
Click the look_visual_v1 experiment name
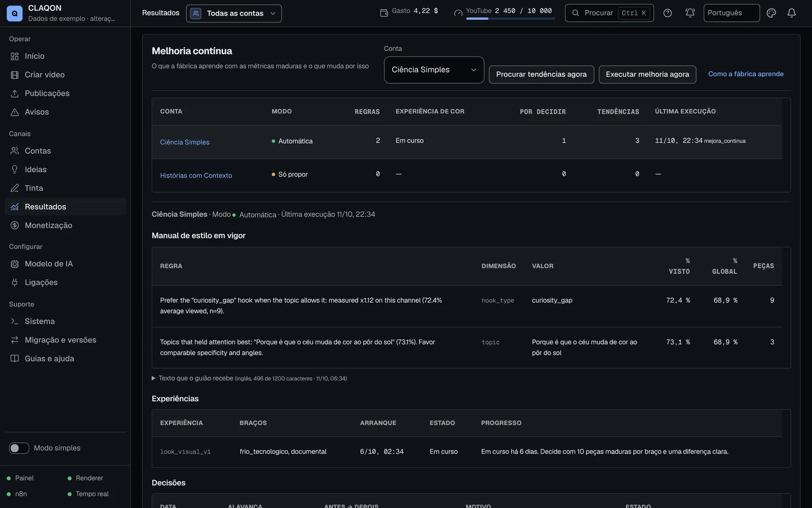click(185, 452)
